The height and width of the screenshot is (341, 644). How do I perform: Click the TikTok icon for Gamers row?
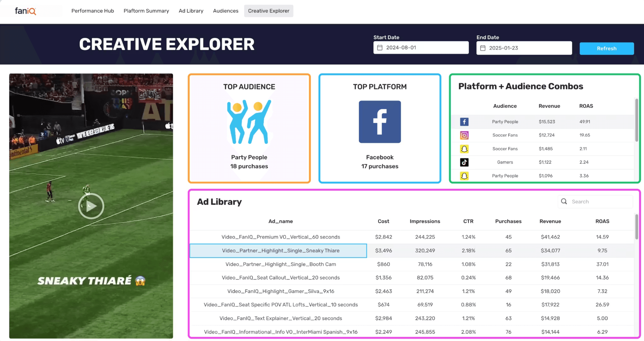(x=464, y=162)
